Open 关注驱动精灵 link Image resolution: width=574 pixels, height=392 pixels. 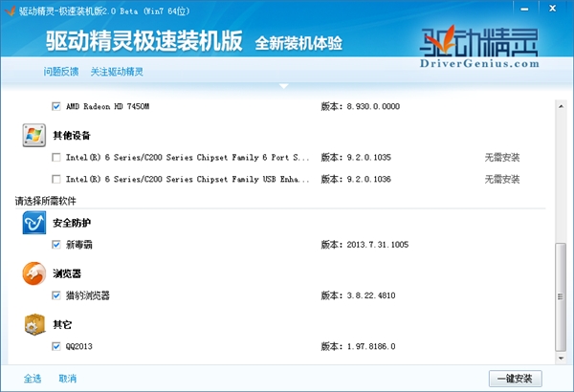coord(117,72)
